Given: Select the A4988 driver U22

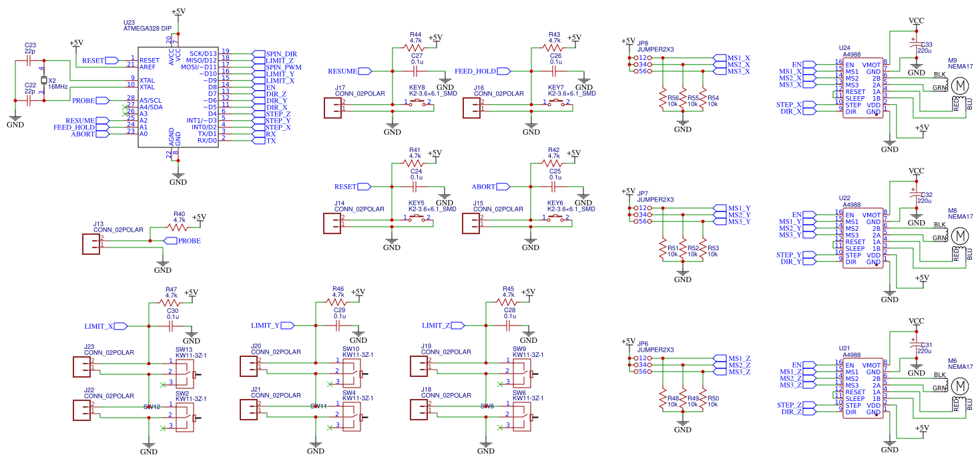Looking at the screenshot, I should point(863,238).
